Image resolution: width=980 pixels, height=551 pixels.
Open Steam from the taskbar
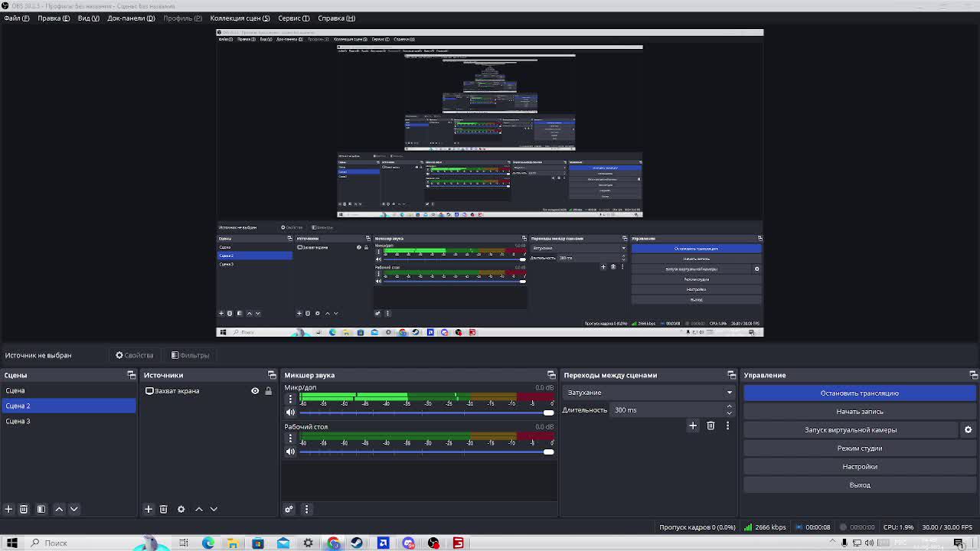click(x=358, y=543)
